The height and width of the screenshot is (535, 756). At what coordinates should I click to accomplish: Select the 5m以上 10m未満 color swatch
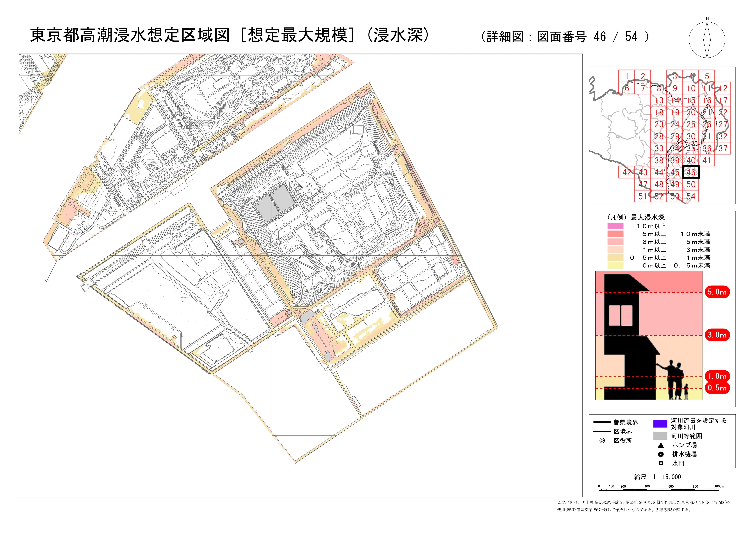click(615, 234)
